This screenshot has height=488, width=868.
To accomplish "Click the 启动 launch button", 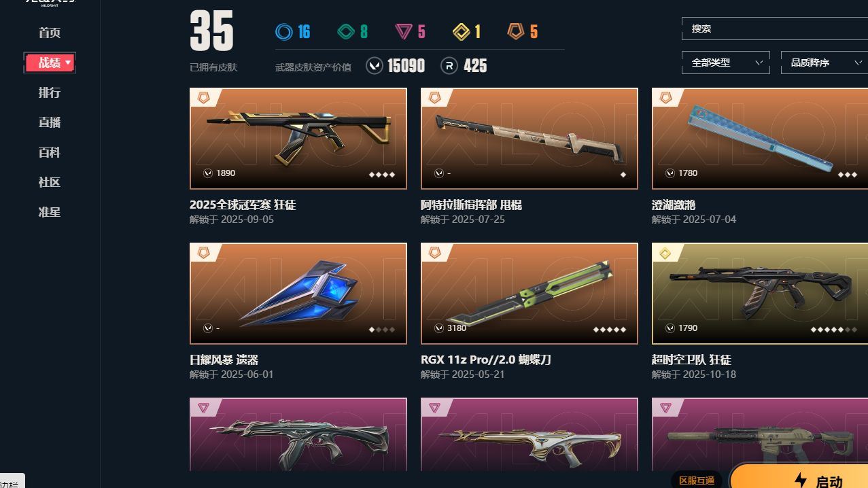I will pos(799,477).
